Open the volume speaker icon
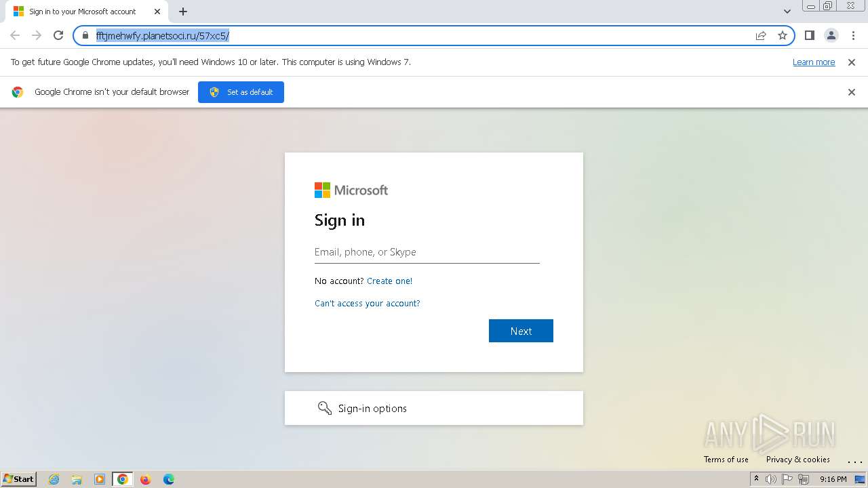This screenshot has width=868, height=488. [x=771, y=479]
